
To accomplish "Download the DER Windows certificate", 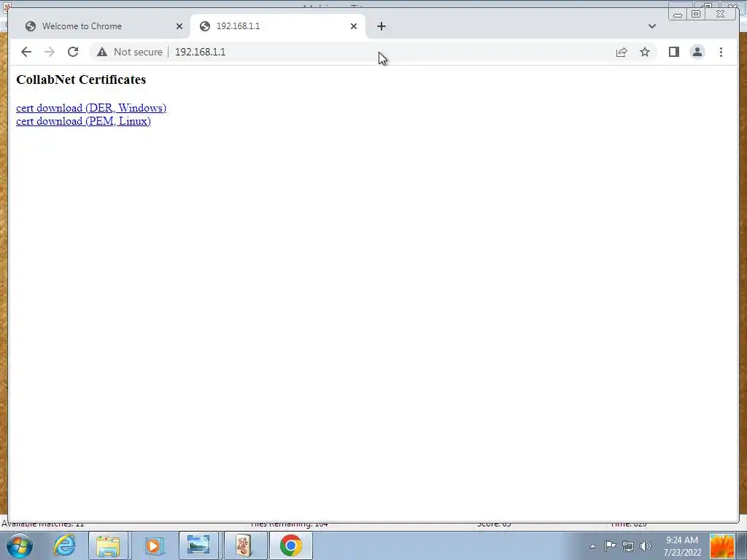I will point(91,108).
